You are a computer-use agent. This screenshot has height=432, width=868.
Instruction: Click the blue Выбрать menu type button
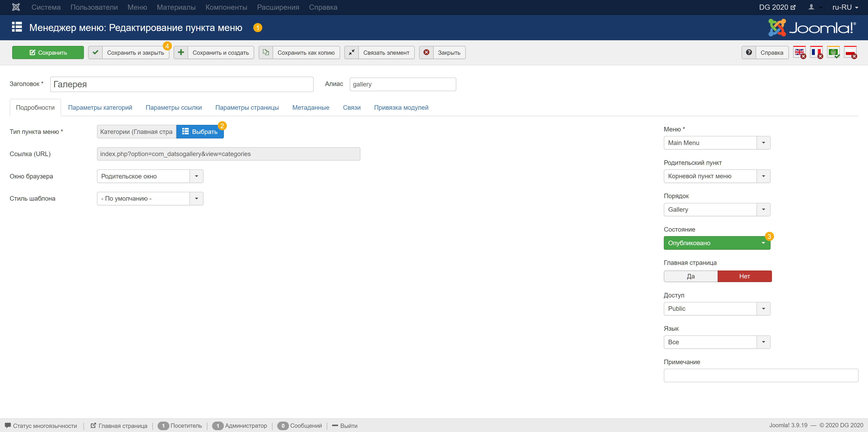[x=200, y=132]
